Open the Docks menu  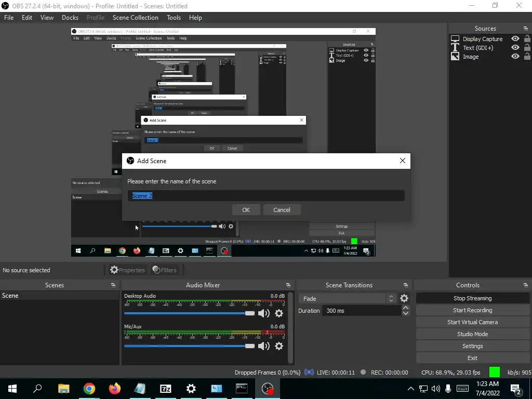(x=70, y=18)
